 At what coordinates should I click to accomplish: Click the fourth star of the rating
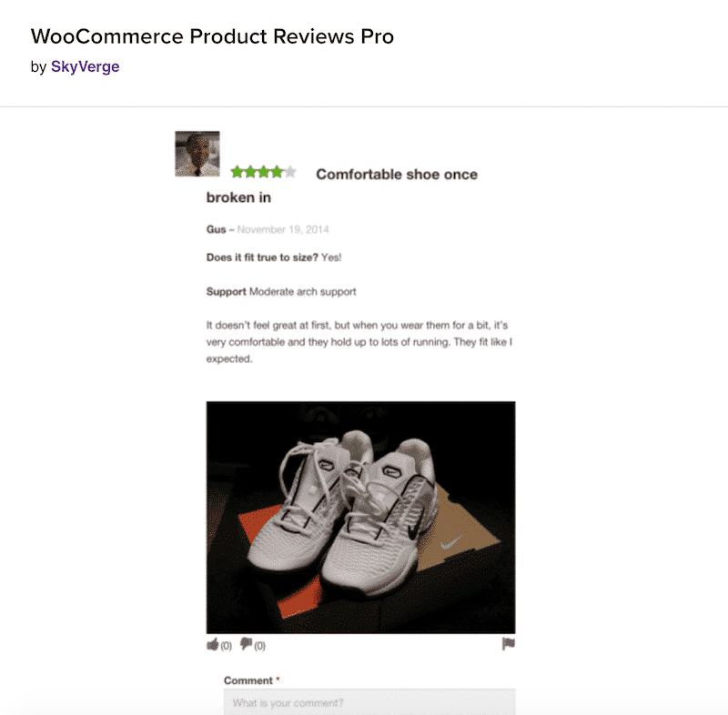[x=278, y=170]
